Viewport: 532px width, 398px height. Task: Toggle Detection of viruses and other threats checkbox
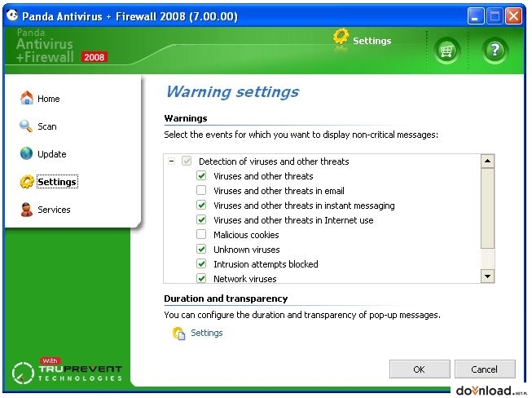click(x=187, y=161)
